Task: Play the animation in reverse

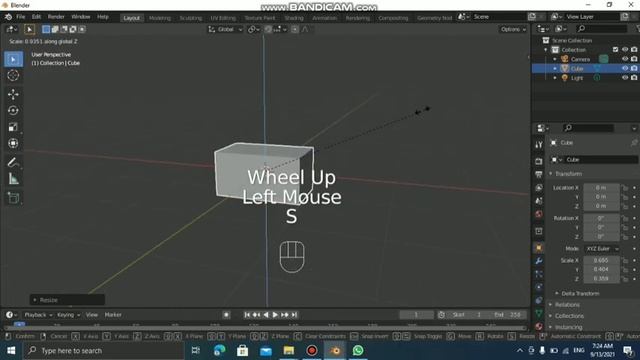Action: click(266, 315)
